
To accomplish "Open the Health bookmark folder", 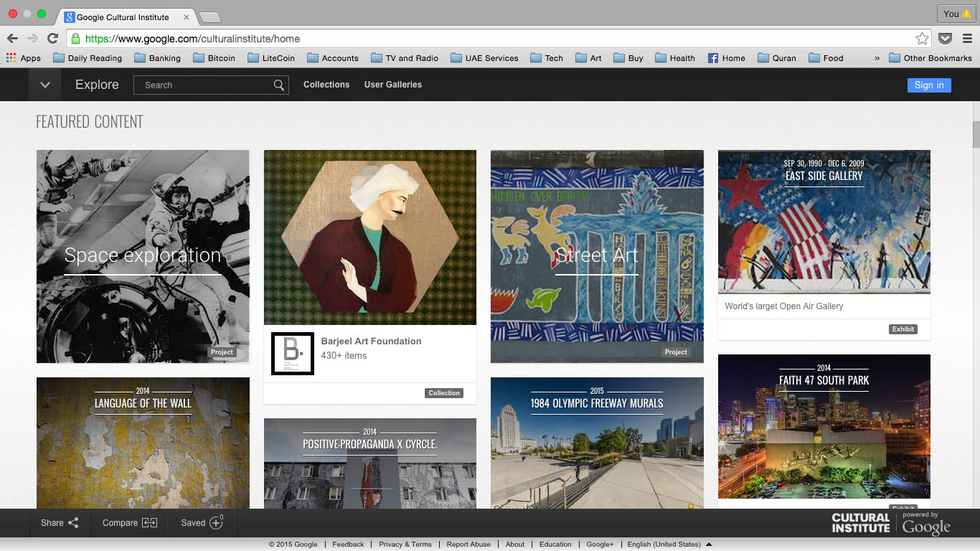I will click(675, 58).
